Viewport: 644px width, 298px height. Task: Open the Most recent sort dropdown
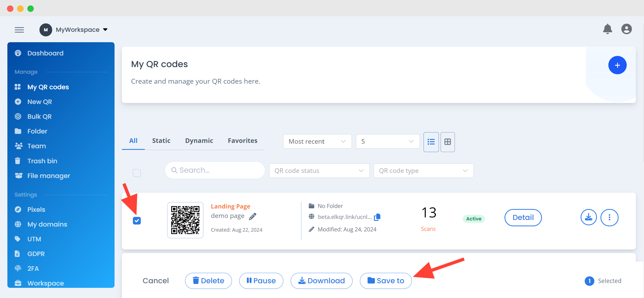click(317, 141)
